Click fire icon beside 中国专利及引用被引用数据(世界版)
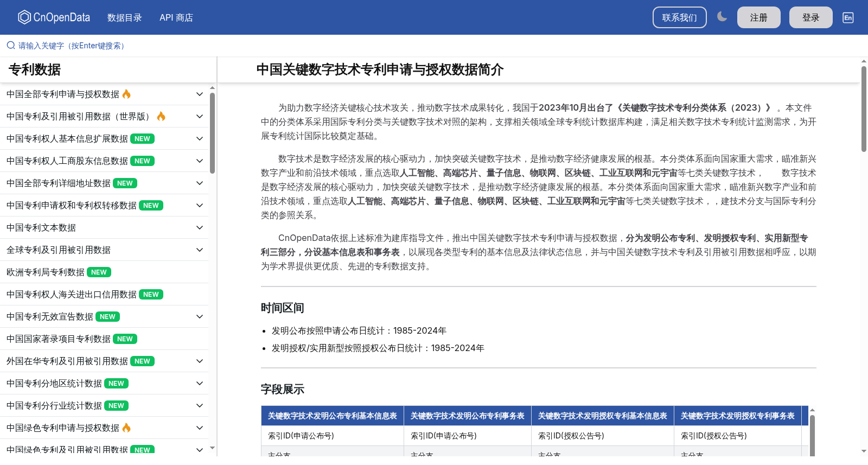 (x=161, y=116)
